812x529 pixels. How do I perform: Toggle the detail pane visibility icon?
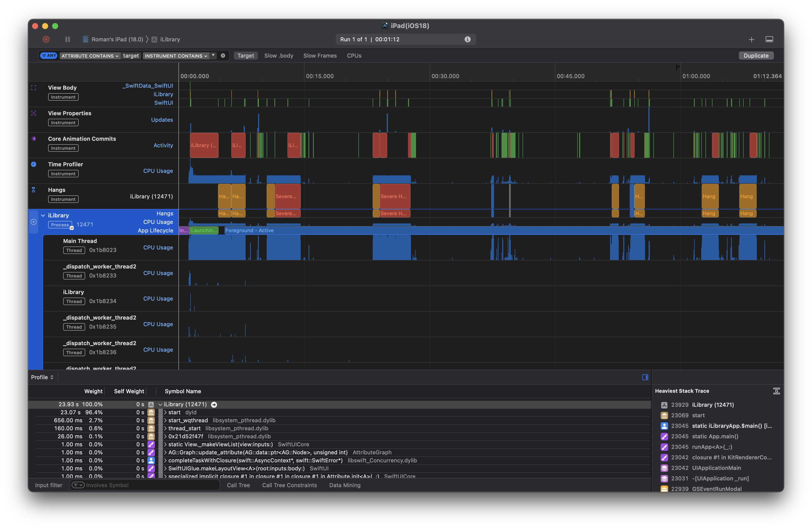[x=769, y=40]
